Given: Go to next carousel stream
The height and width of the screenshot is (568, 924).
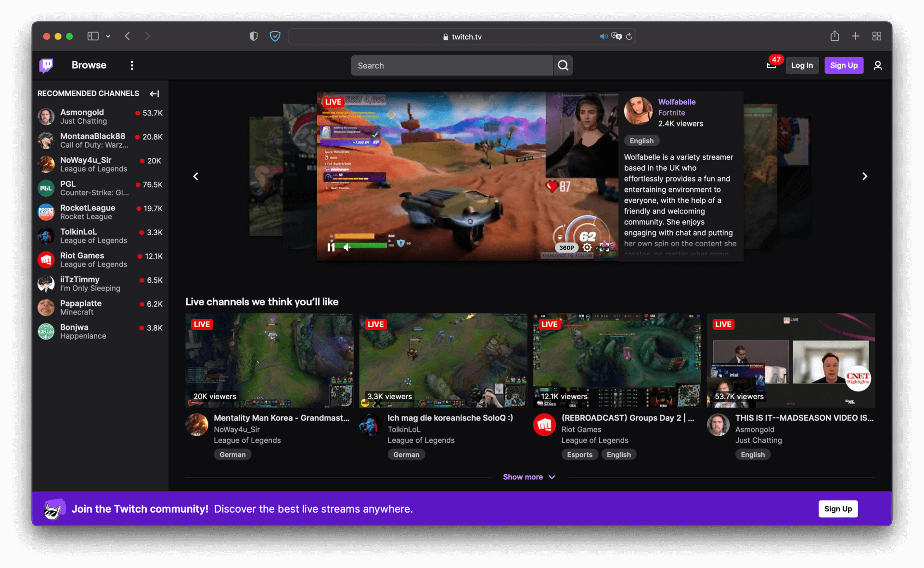Looking at the screenshot, I should 865,177.
